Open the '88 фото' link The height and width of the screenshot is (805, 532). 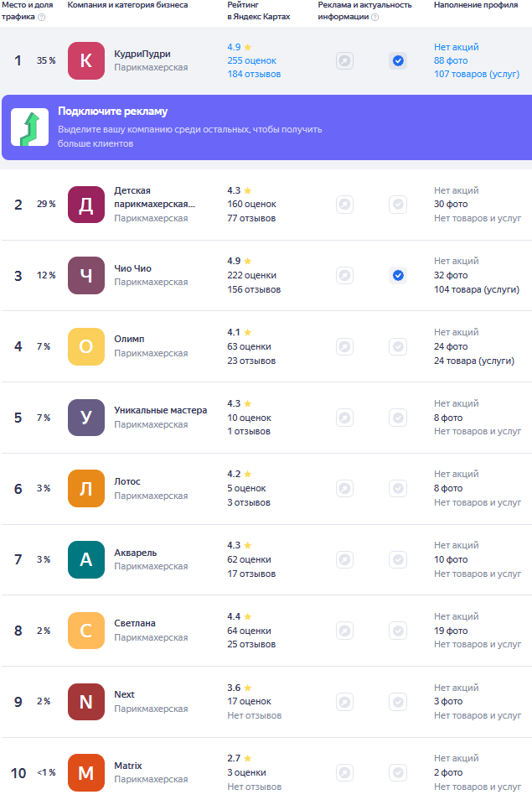pos(451,60)
